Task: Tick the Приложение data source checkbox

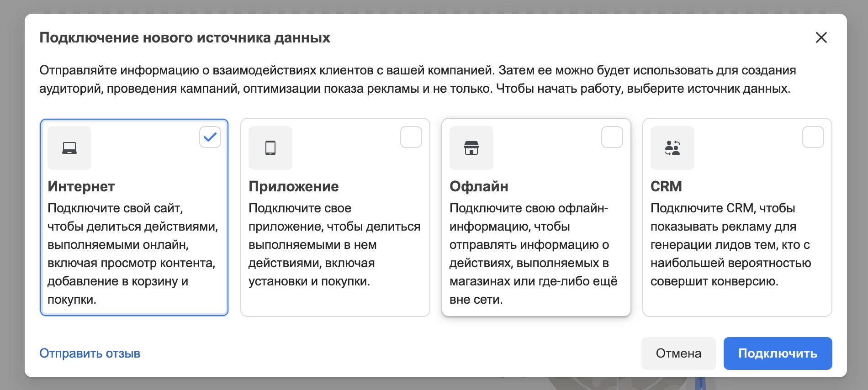Action: (x=411, y=137)
